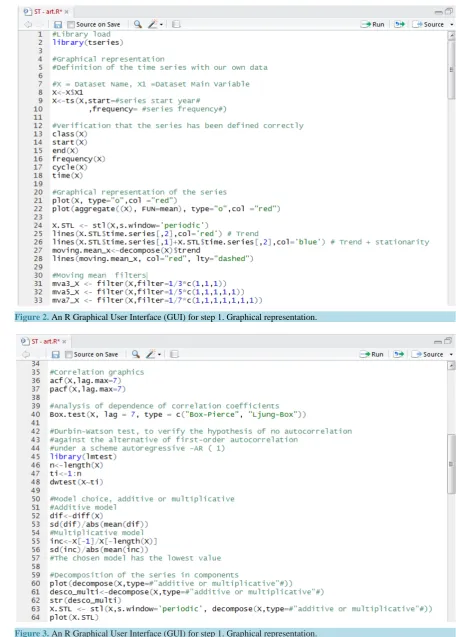Click the save icon in the Figure 2 editor
Image resolution: width=456 pixels, height=637 pixels.
pos(58,25)
